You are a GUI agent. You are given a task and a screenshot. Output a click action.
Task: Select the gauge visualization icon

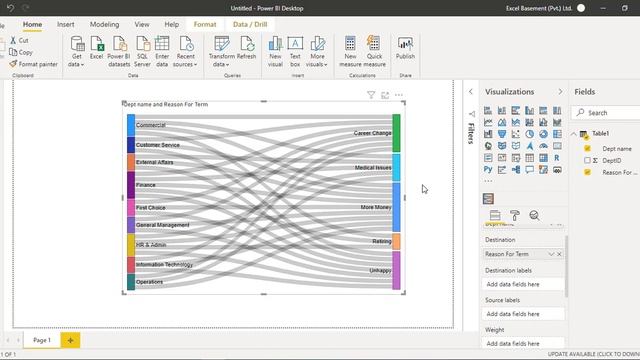click(543, 146)
